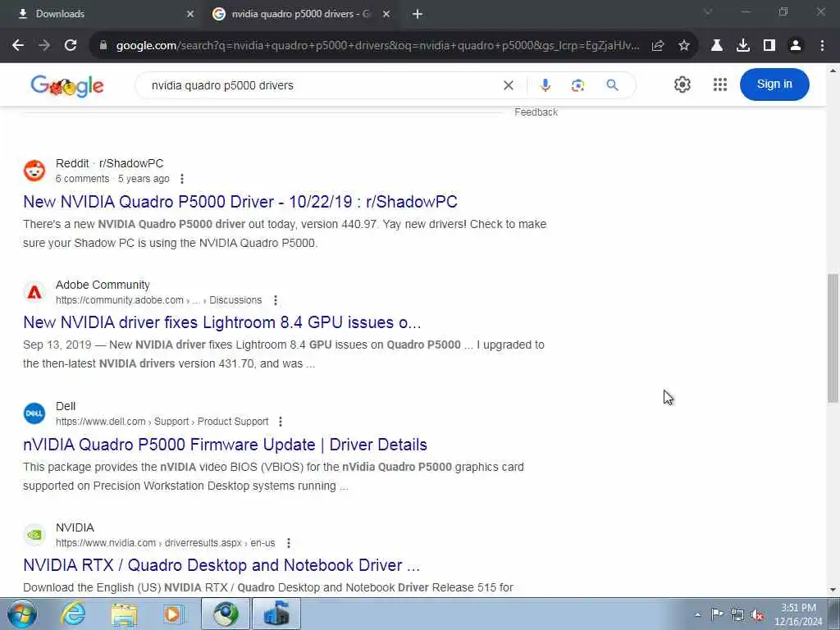This screenshot has height=630, width=840.
Task: Open the Chrome profile menu
Action: click(796, 46)
